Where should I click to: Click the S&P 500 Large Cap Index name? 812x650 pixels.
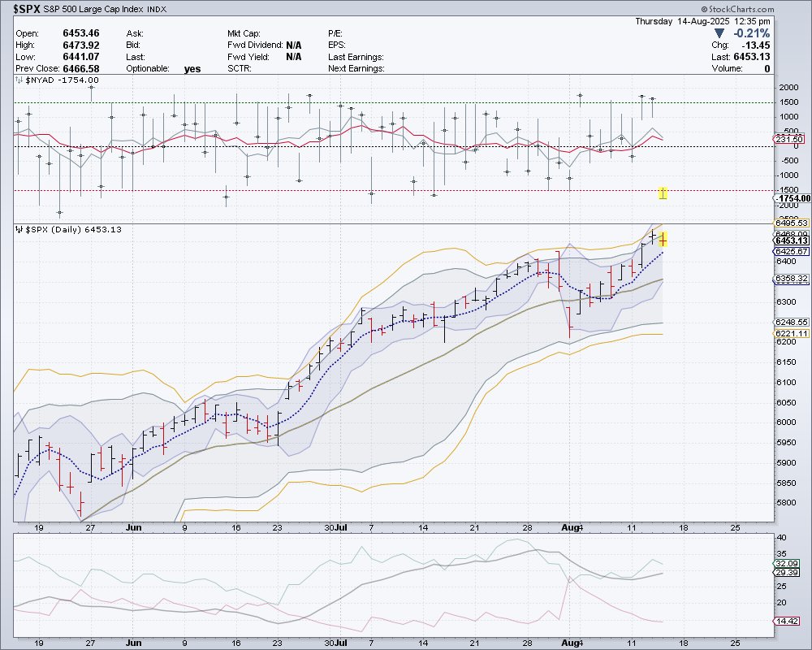pyautogui.click(x=93, y=9)
